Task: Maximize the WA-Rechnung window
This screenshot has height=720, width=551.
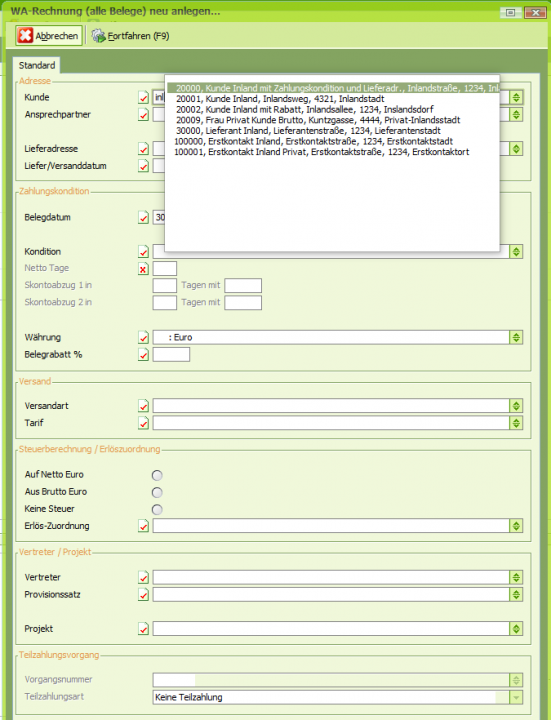Action: click(x=511, y=13)
